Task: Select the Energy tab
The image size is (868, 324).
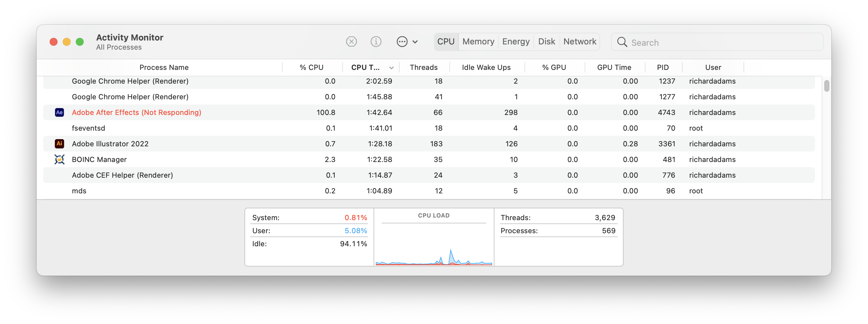Action: tap(516, 41)
